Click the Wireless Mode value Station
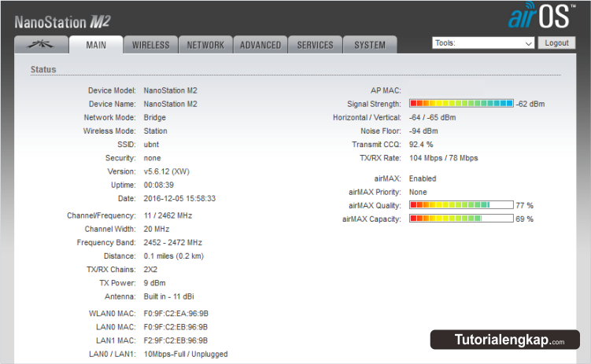 point(155,131)
